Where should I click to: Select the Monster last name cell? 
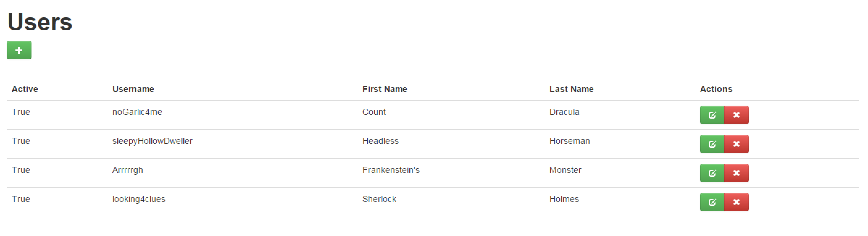click(565, 170)
